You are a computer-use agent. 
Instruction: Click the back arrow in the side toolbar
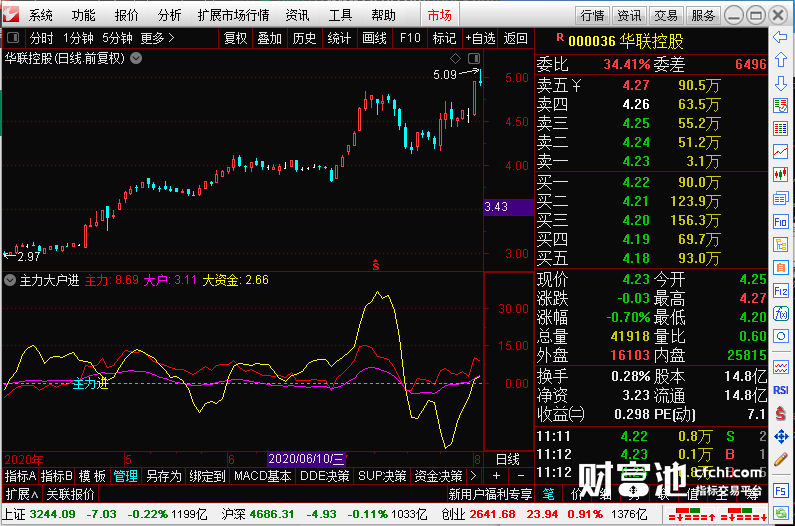pos(780,37)
